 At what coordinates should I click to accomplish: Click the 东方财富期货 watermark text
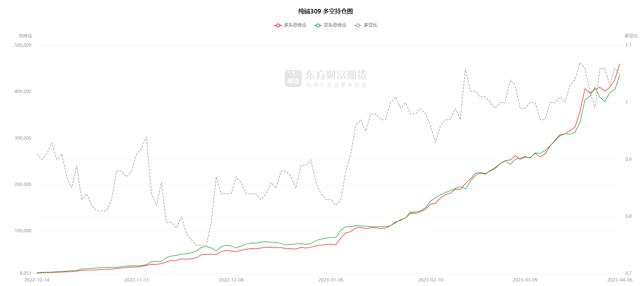(x=336, y=75)
